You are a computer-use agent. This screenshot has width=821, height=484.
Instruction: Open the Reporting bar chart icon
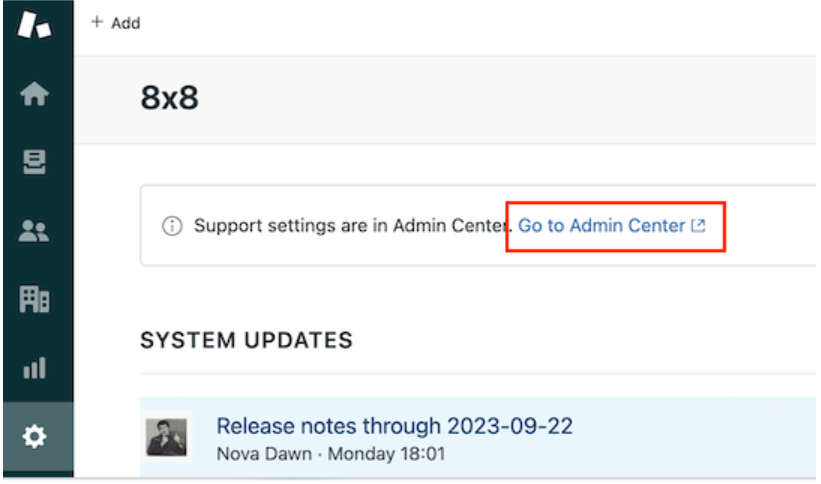(35, 369)
